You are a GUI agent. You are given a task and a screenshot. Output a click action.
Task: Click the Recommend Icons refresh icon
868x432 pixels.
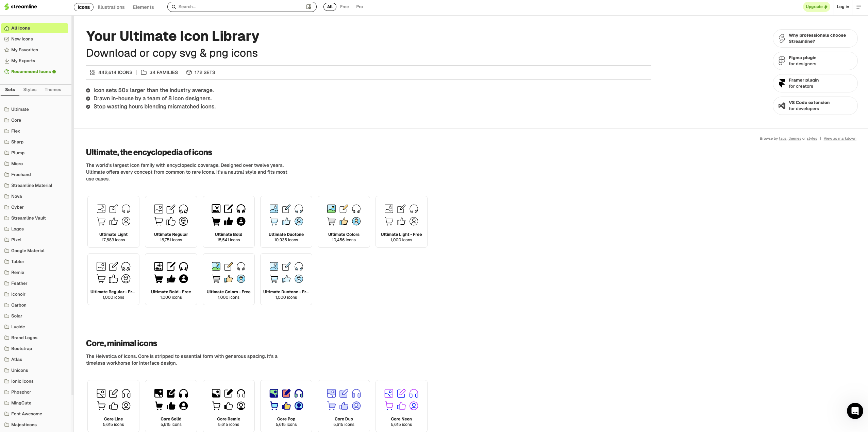pyautogui.click(x=7, y=72)
